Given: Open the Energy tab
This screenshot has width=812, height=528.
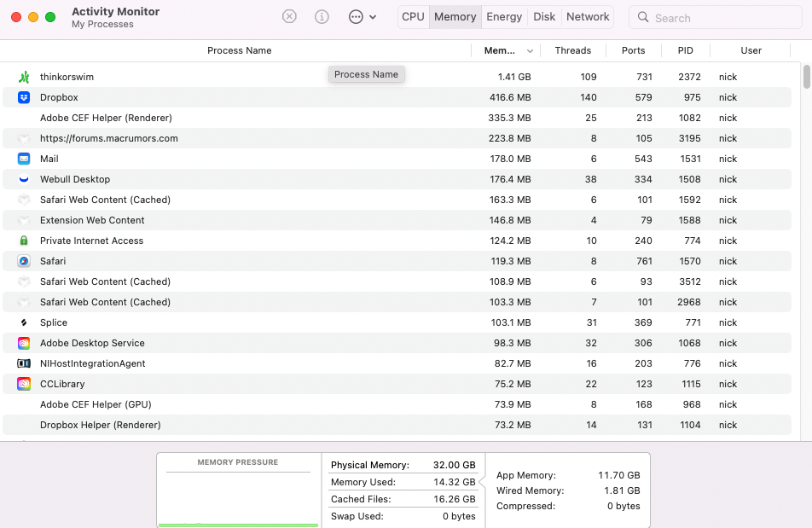Looking at the screenshot, I should [x=504, y=16].
